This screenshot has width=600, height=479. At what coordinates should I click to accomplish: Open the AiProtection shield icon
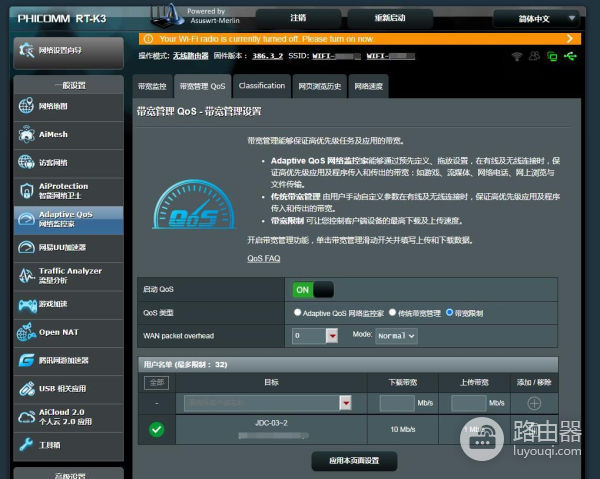point(26,191)
